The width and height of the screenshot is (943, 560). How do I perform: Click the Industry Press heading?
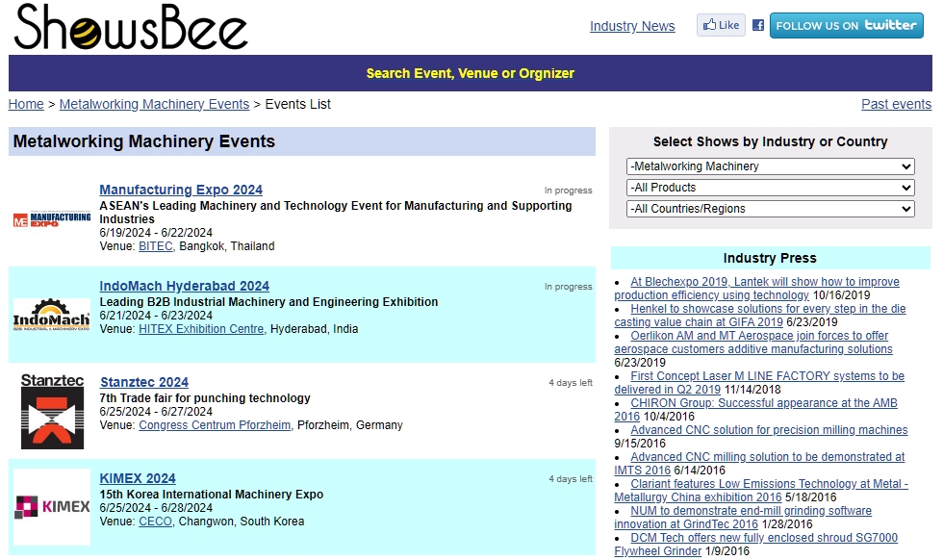click(770, 258)
